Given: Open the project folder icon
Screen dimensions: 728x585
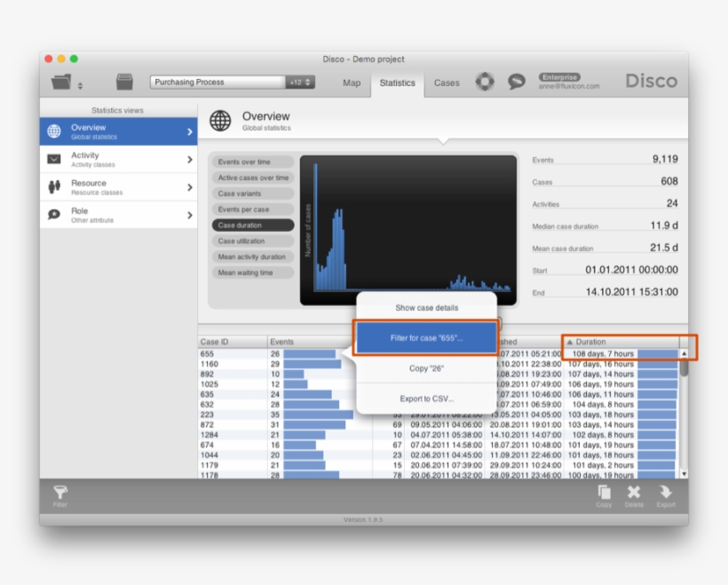Looking at the screenshot, I should point(61,83).
